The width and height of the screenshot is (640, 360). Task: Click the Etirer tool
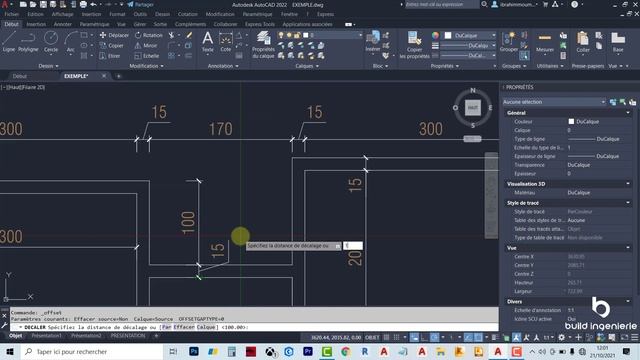[110, 56]
